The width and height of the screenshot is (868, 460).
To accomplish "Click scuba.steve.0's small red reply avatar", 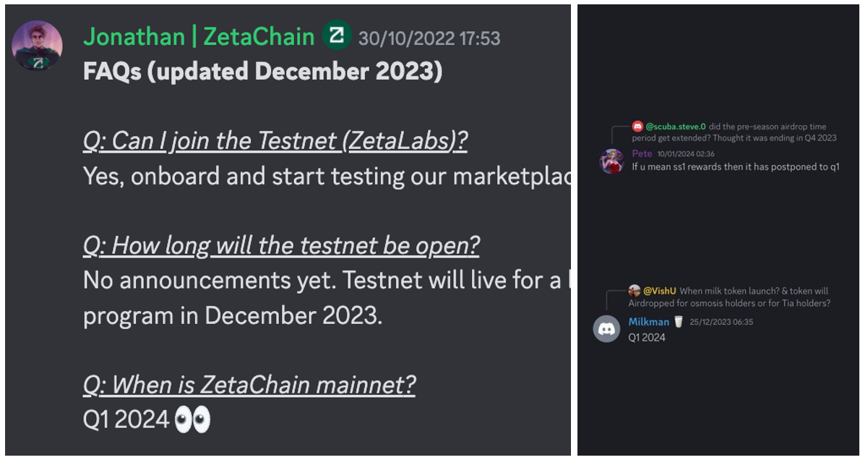I will coord(637,127).
